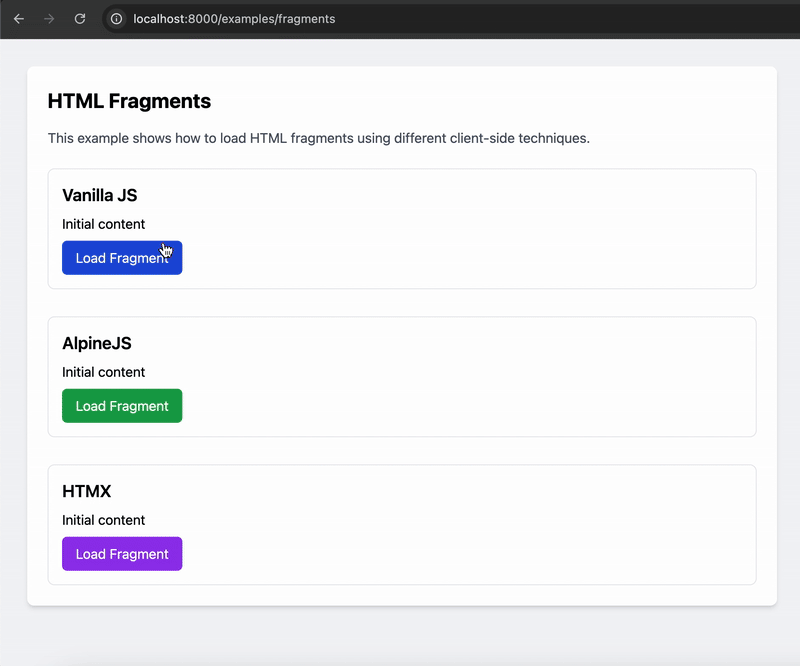This screenshot has height=666, width=800.
Task: Reload the page with the refresh icon
Action: (x=80, y=19)
